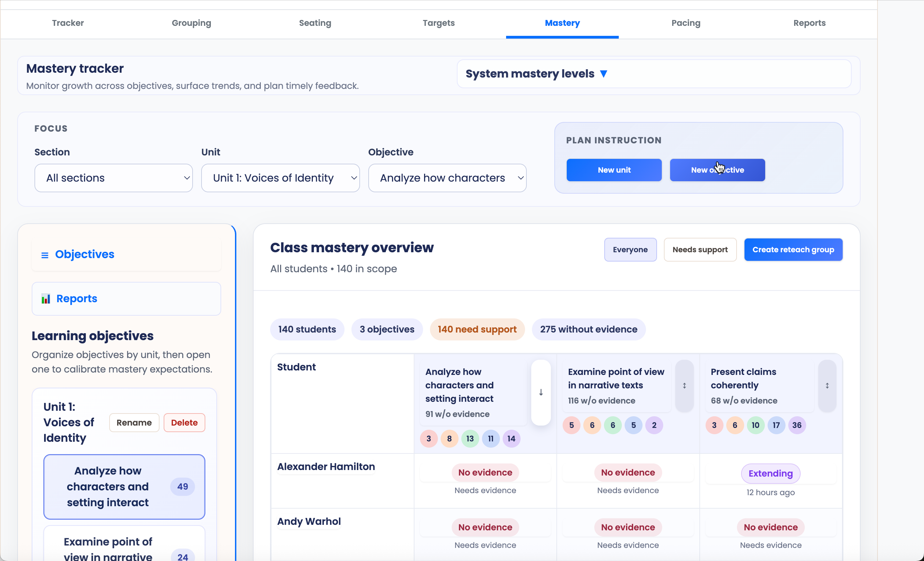The image size is (924, 561).
Task: Click the "New unit" button under Plan Instruction
Action: pos(614,170)
